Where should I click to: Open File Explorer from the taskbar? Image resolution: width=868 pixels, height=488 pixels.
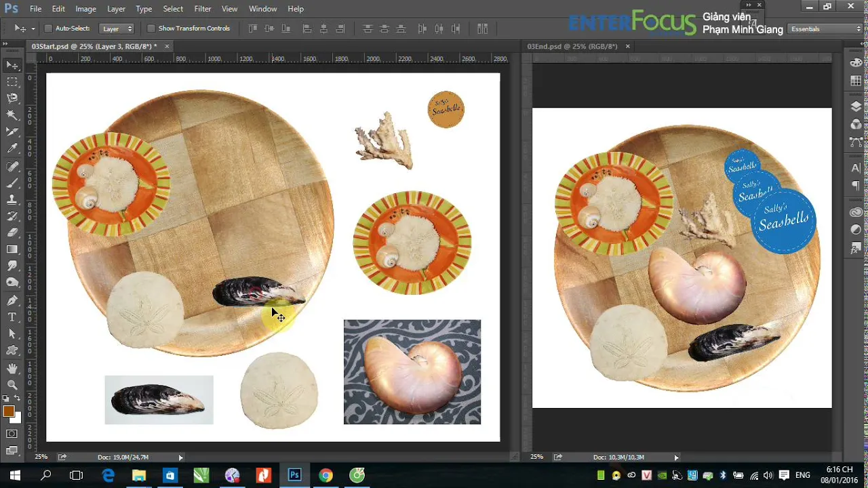(x=138, y=475)
